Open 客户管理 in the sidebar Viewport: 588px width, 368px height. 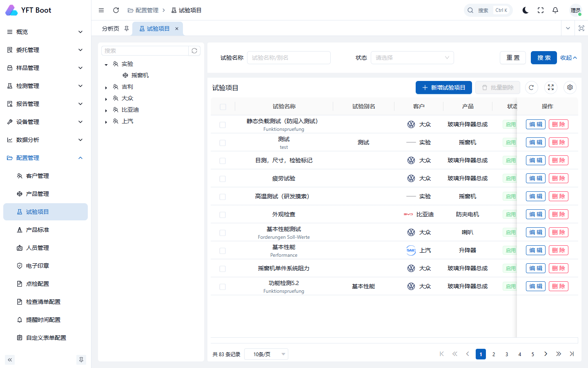coord(45,176)
